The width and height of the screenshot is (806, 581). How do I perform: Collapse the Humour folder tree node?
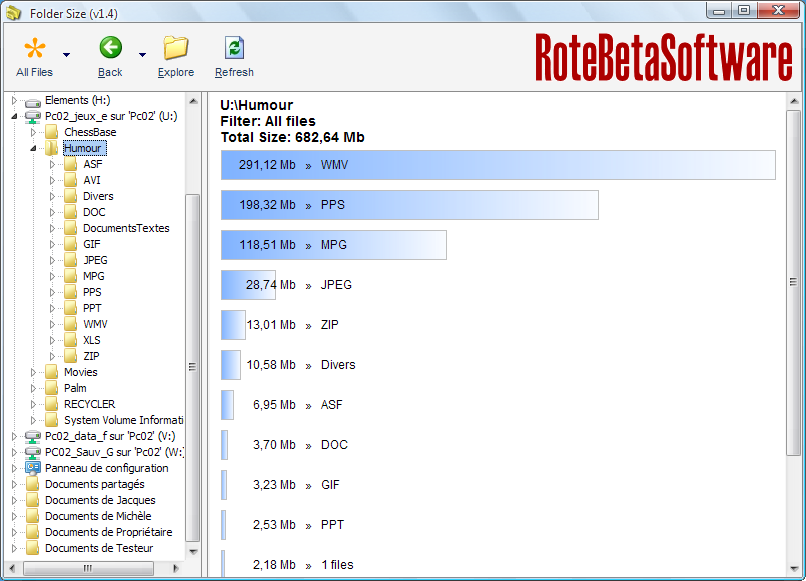pyautogui.click(x=33, y=149)
